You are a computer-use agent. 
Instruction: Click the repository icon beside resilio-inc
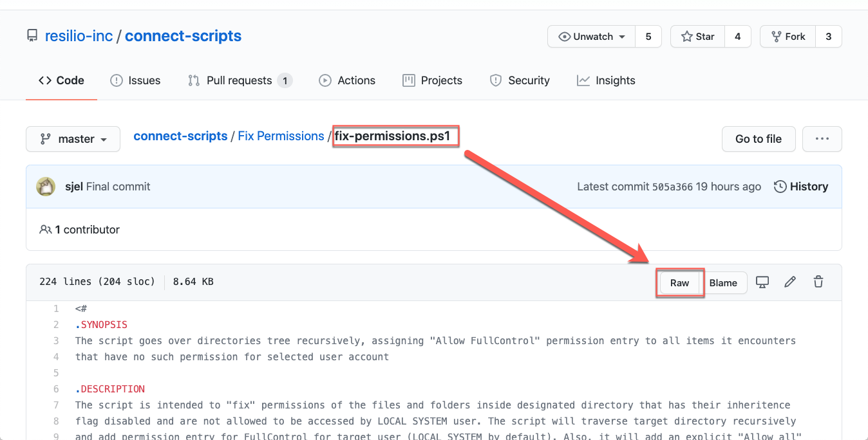(32, 36)
